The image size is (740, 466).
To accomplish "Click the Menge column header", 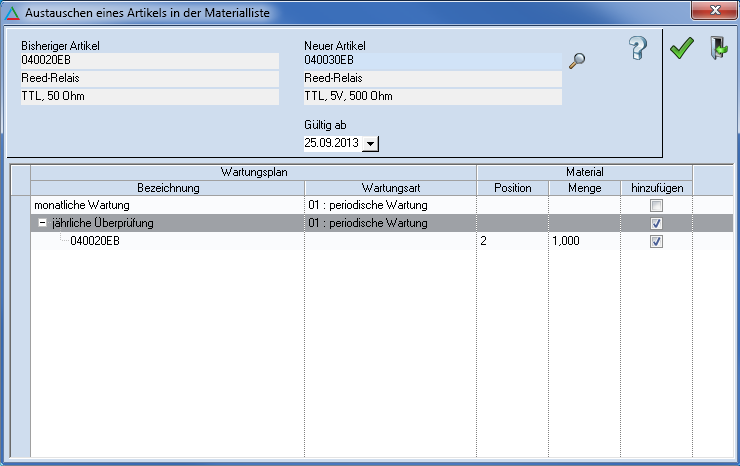I will point(583,188).
